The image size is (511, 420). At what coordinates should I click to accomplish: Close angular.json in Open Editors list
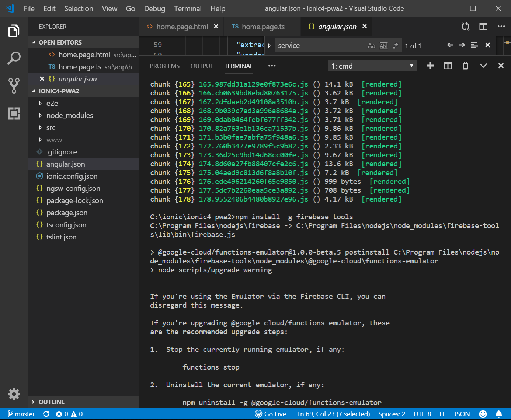click(x=42, y=79)
